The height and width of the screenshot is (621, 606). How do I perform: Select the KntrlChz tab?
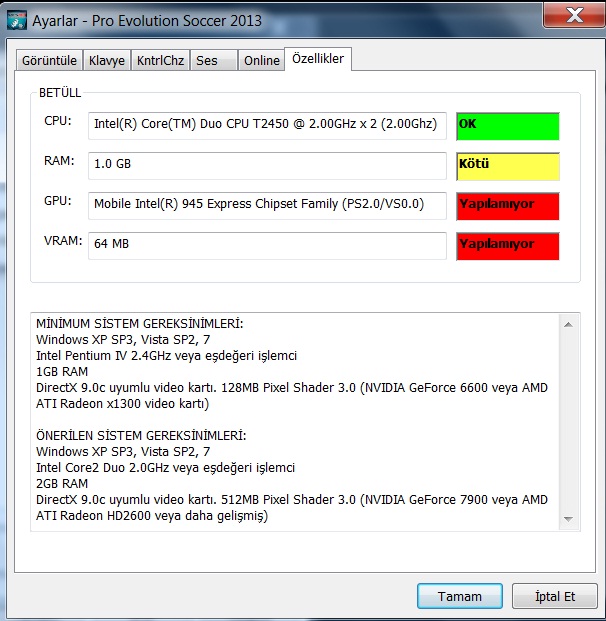tap(160, 60)
